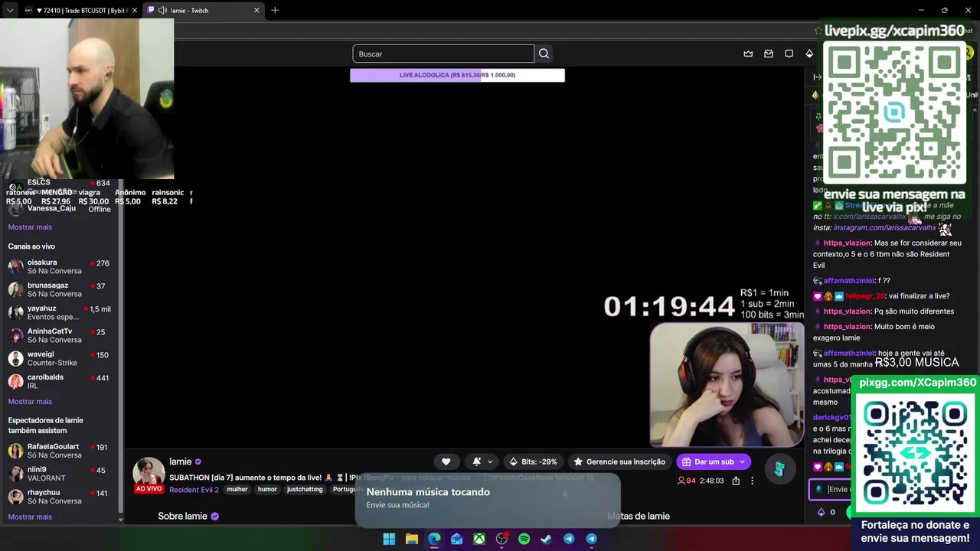Open brunasagaz channel in sidebar
The height and width of the screenshot is (551, 980).
(x=60, y=289)
